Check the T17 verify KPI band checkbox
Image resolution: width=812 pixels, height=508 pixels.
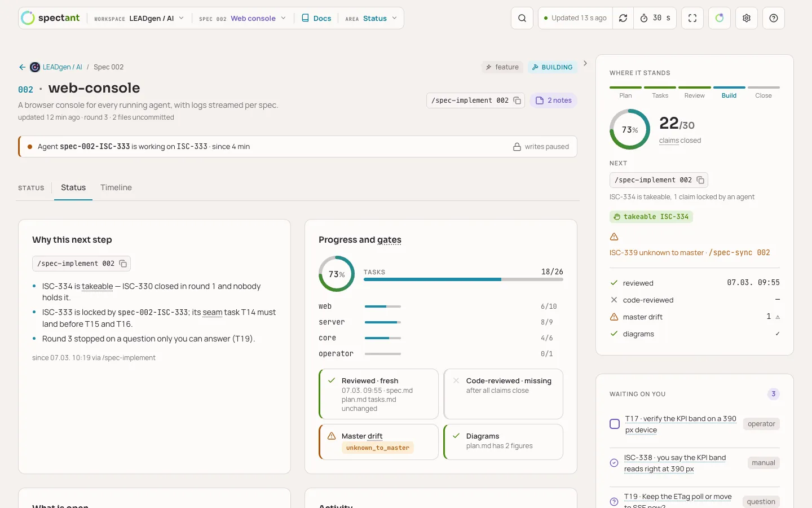point(615,424)
